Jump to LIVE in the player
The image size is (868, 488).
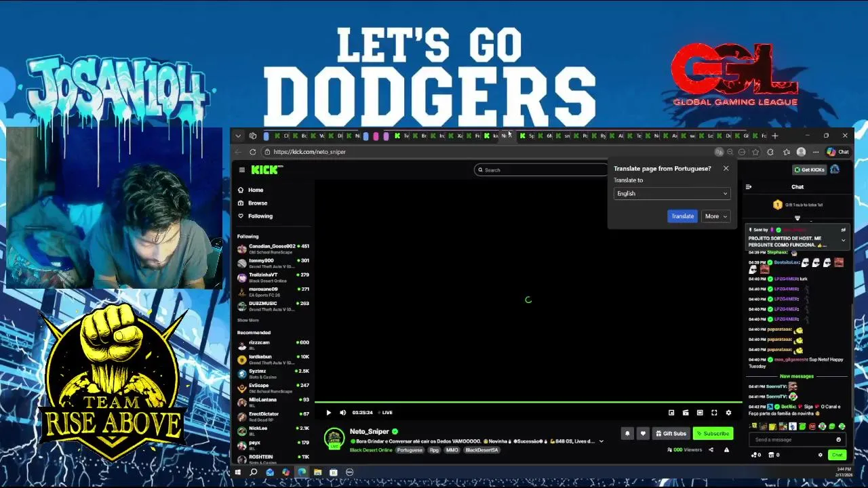(x=385, y=412)
